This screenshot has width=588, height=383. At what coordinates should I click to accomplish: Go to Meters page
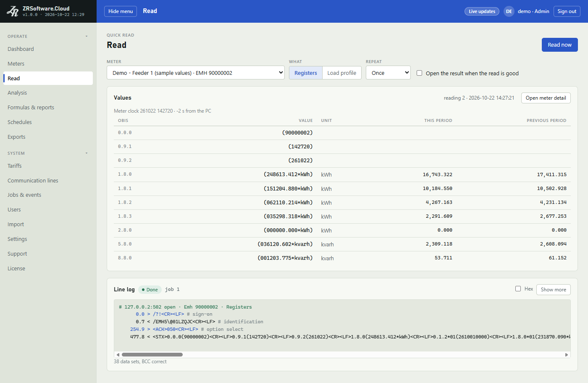(48, 64)
